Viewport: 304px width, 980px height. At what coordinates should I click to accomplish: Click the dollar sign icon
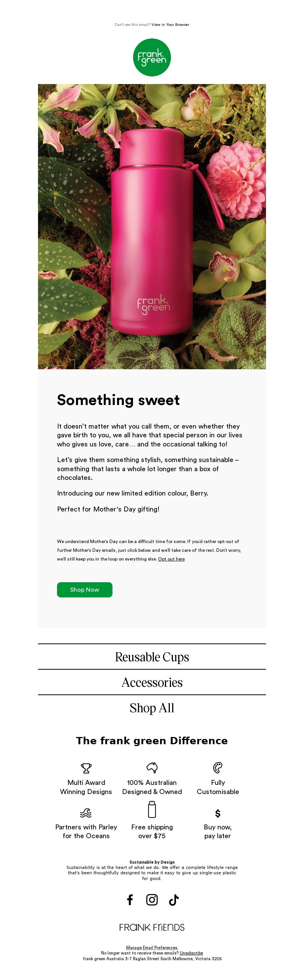[x=218, y=813]
